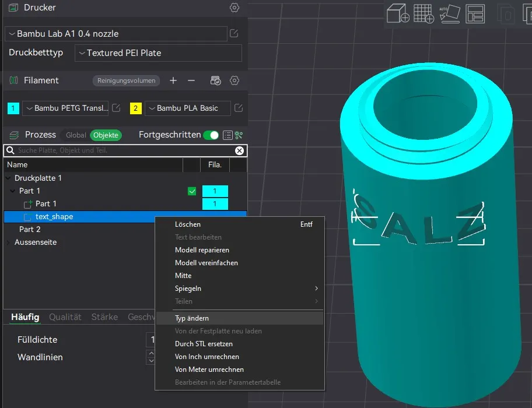Toggle the Part 1 printable checkbox
Screen dimensions: 532x408
click(x=192, y=191)
